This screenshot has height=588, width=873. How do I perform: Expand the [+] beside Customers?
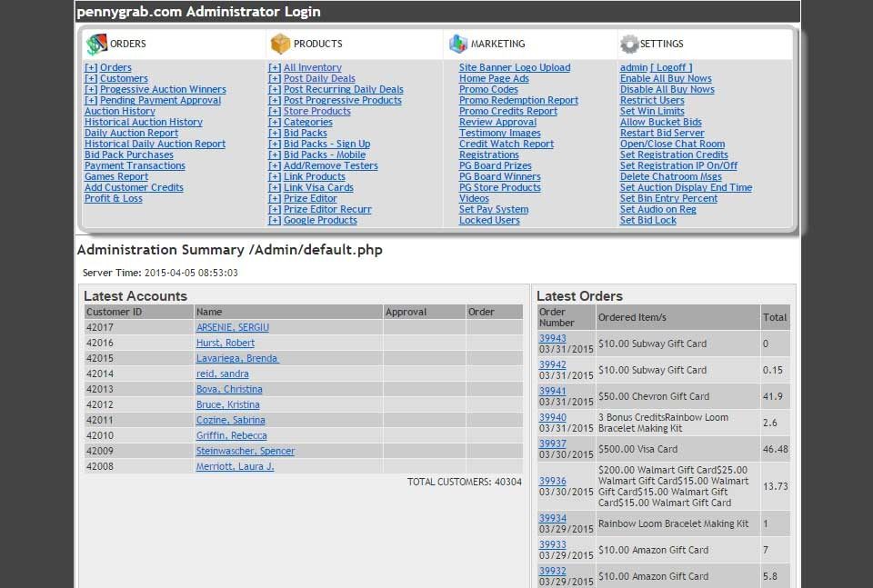(x=91, y=78)
